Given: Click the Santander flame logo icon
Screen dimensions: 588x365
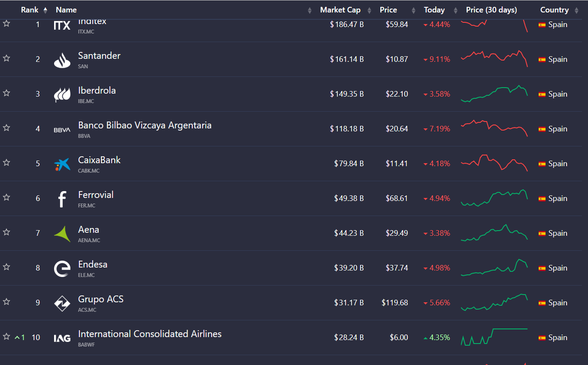Looking at the screenshot, I should coord(62,60).
